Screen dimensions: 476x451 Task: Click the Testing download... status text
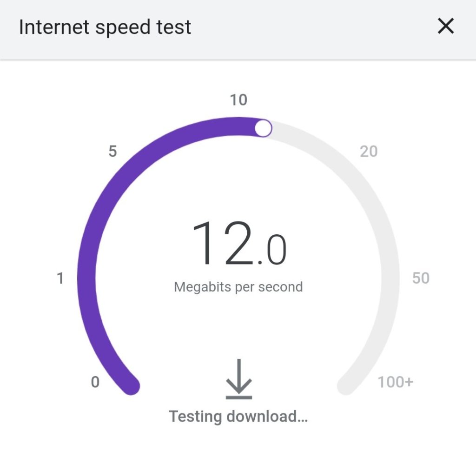click(x=238, y=416)
